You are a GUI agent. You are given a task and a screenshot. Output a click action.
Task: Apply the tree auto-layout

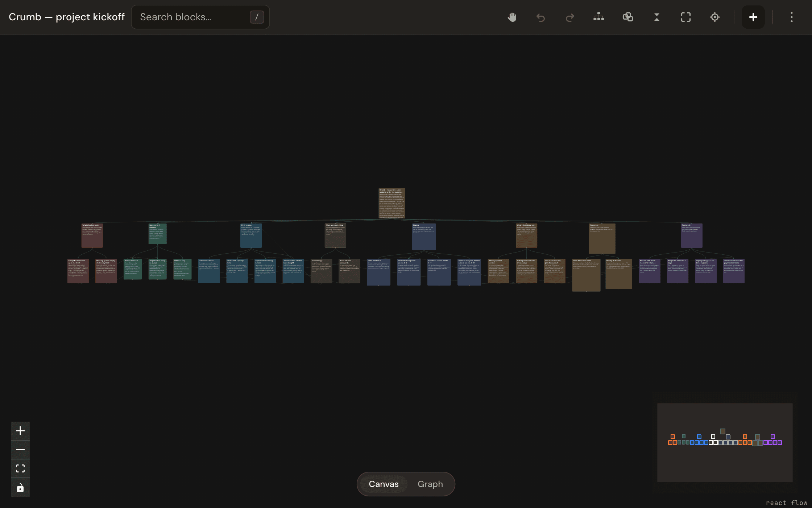pyautogui.click(x=599, y=17)
